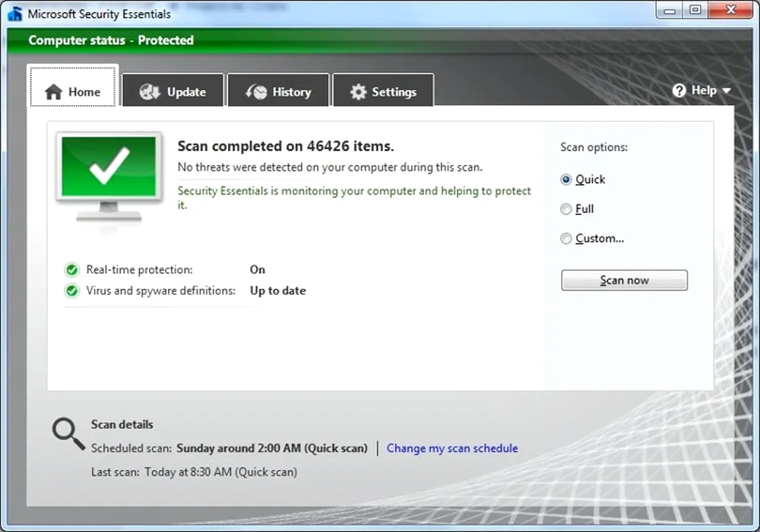This screenshot has width=760, height=532.
Task: Go to the Settings tab
Action: (384, 92)
